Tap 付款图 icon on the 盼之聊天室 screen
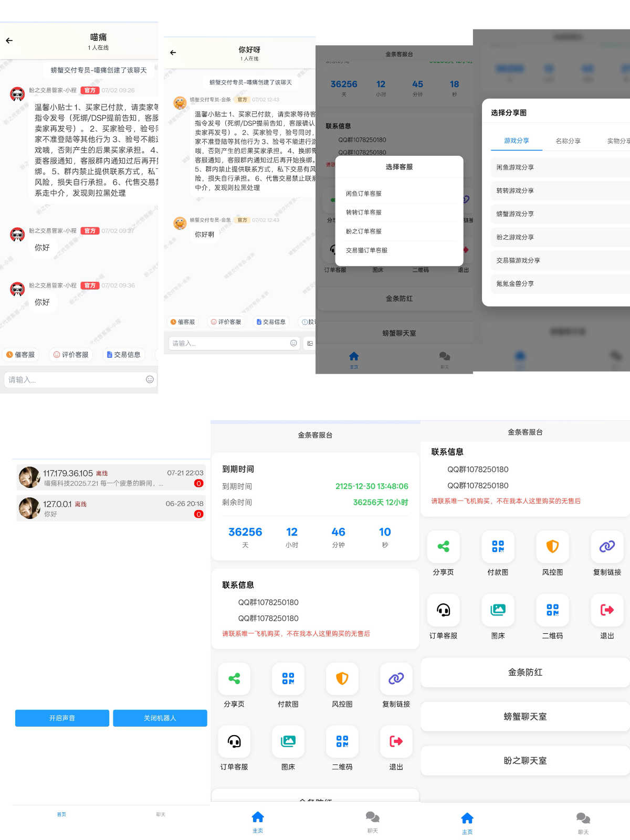This screenshot has width=630, height=840. [x=498, y=546]
